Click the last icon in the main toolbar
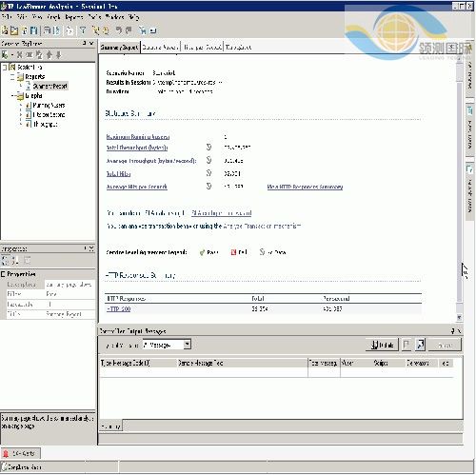476x475 pixels. 153,30
